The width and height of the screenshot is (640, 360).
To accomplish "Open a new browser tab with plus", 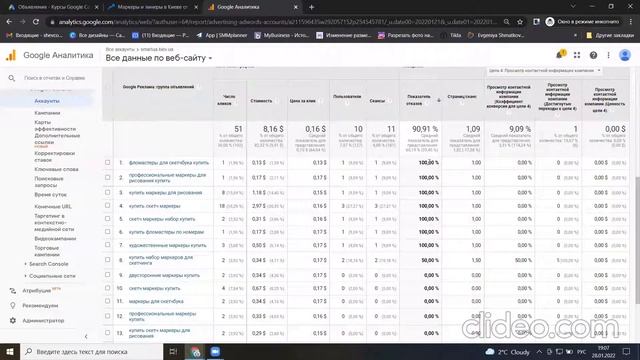I will pos(311,7).
